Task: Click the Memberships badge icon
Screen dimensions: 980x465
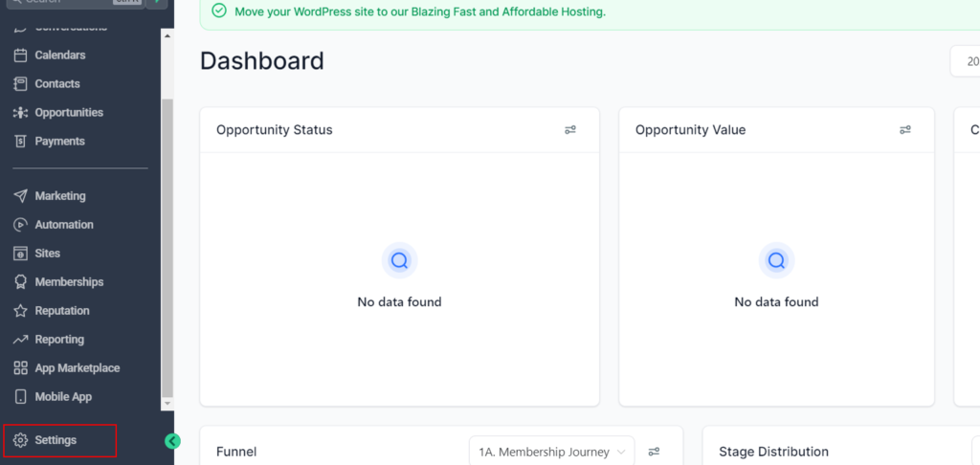Action: point(20,282)
